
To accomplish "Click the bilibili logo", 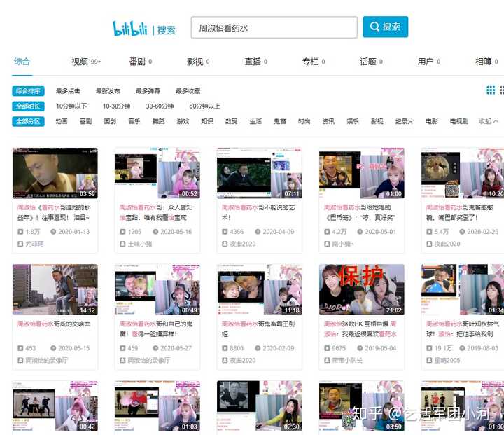I will (130, 28).
